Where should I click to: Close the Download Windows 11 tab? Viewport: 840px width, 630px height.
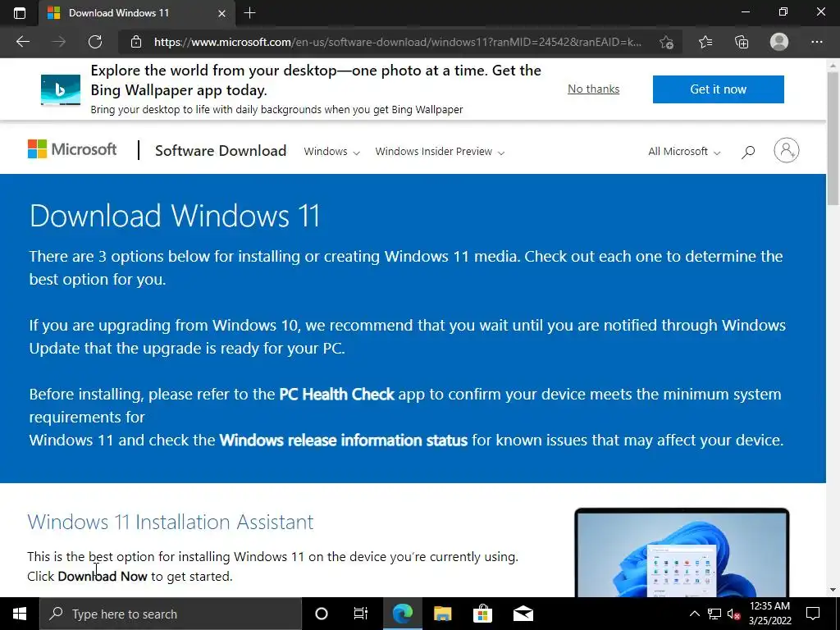pos(221,13)
